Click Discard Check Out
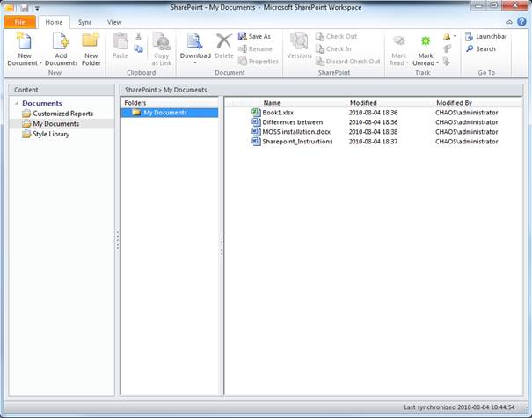532x418 pixels. 347,62
